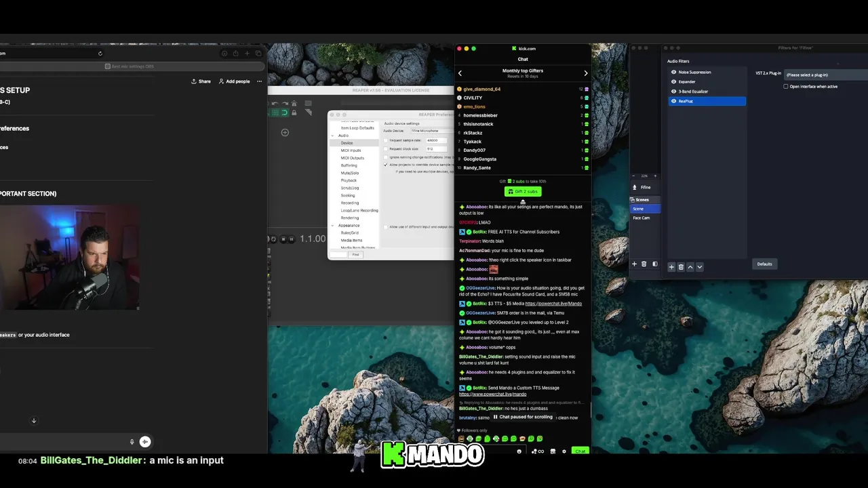Click the Preferences search input field
The image size is (868, 488).
pos(338,254)
